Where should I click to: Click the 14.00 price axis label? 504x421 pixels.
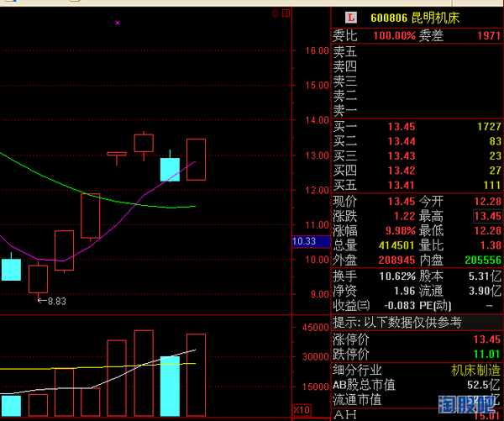(317, 120)
